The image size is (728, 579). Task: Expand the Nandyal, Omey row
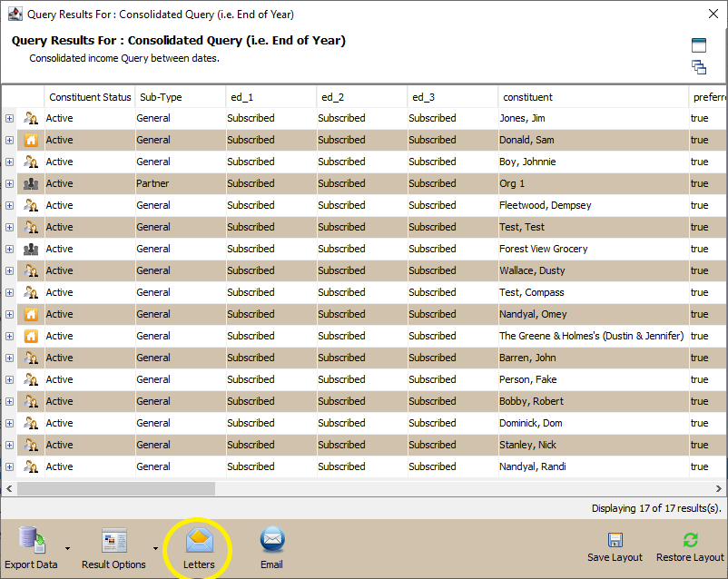pyautogui.click(x=9, y=314)
